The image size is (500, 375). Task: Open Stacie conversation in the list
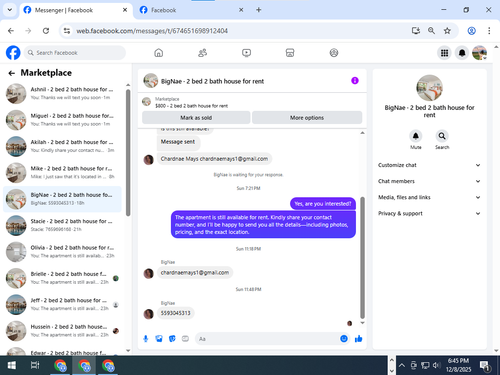coord(62,225)
